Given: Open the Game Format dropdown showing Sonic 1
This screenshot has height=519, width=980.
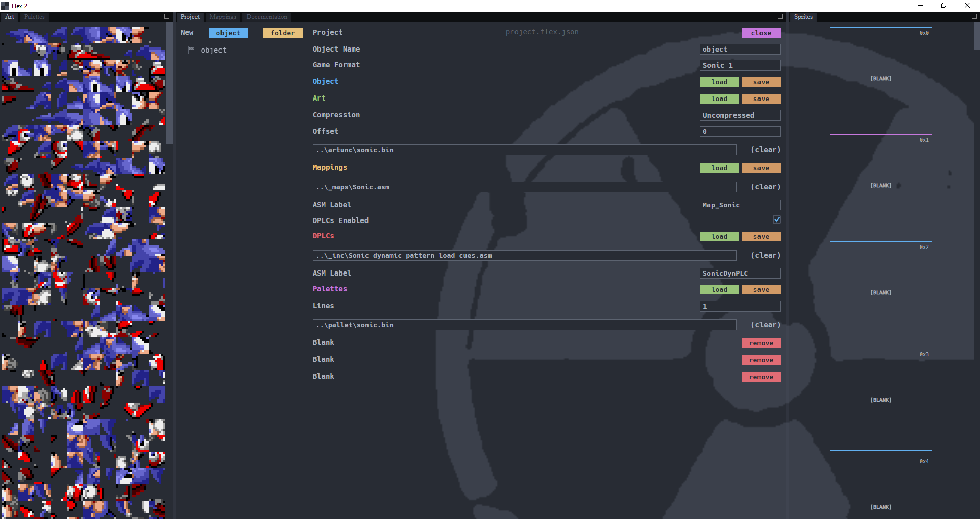Looking at the screenshot, I should click(x=740, y=65).
